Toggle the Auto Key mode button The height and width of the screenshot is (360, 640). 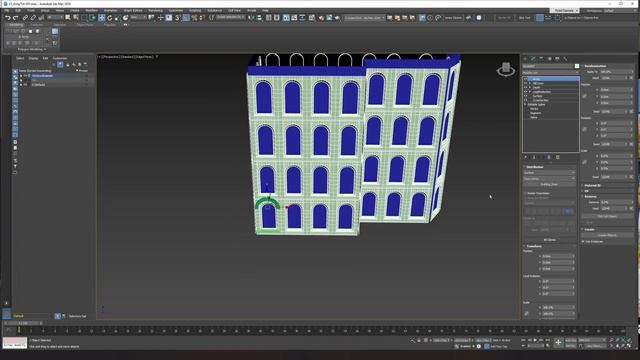571,340
